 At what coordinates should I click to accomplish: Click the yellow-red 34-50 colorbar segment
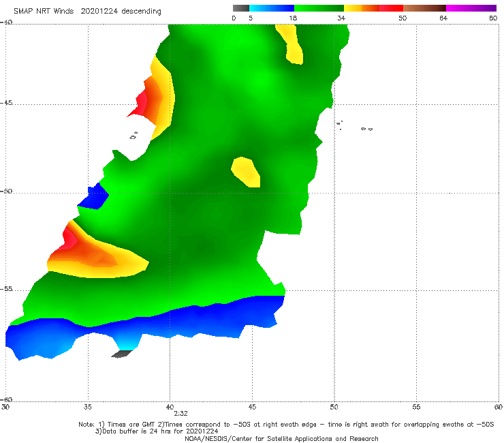[x=373, y=8]
